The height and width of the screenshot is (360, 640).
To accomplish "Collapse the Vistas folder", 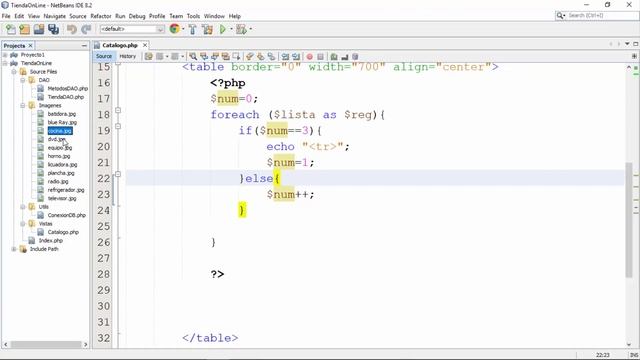I will (x=23, y=224).
